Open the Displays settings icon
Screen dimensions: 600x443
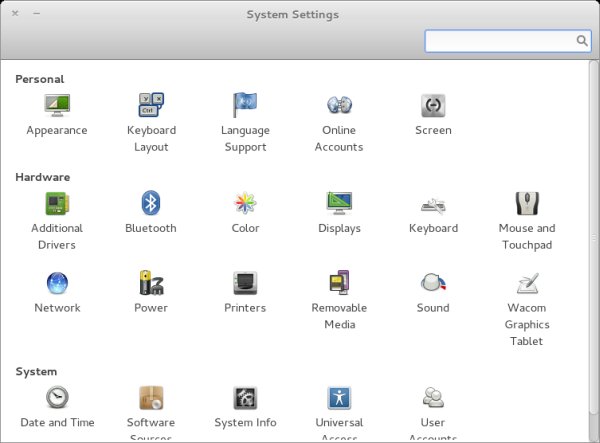(339, 203)
